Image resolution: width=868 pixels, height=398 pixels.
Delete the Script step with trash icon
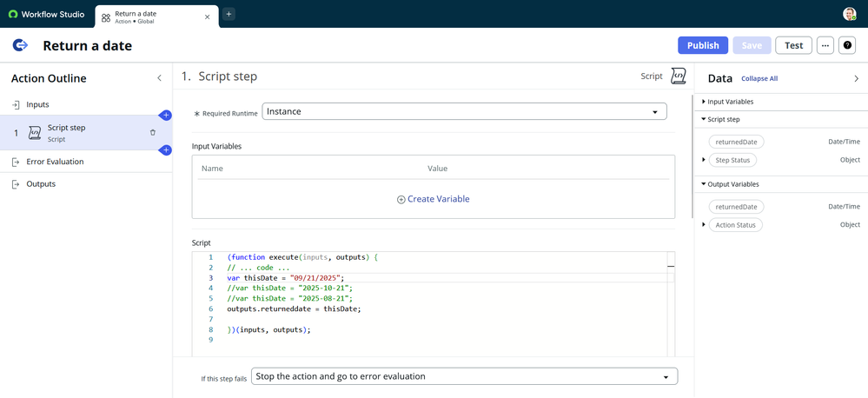153,133
